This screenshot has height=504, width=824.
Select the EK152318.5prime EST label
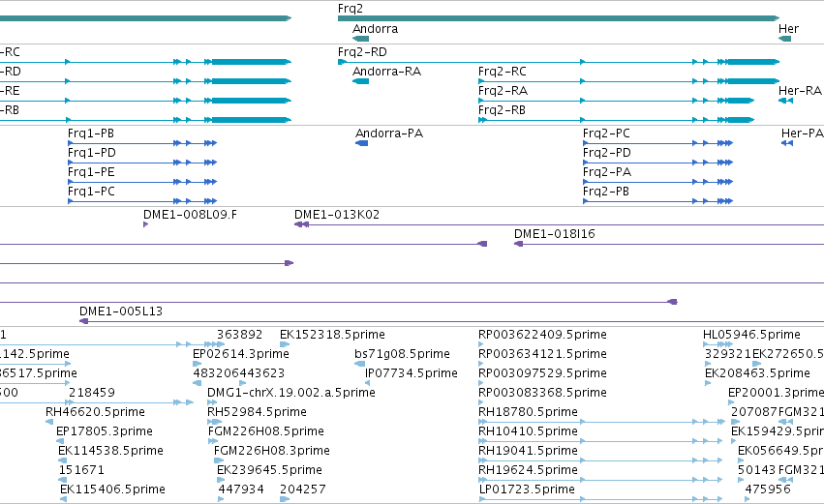click(333, 335)
